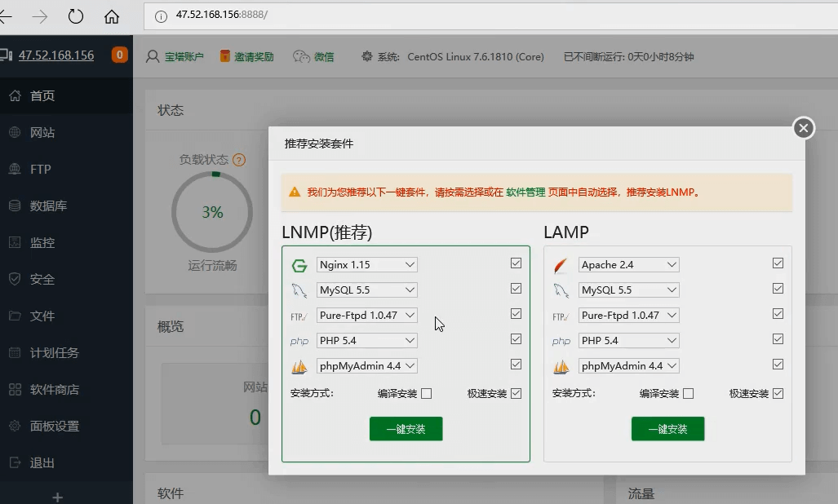Image resolution: width=838 pixels, height=504 pixels.
Task: Open the LNMP phpMyAdmin 4.4 dropdown
Action: [x=366, y=365]
